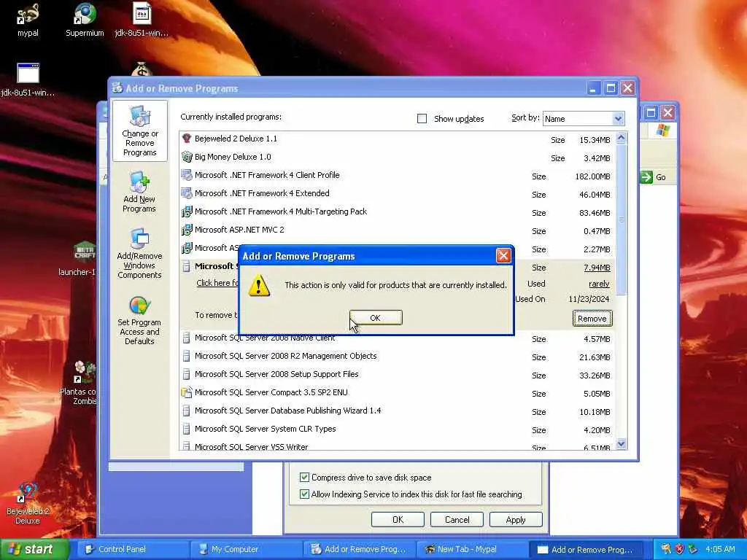The image size is (747, 560).
Task: Select Bejeweled 2 Deluxe 1.1 program icon
Action: (187, 139)
